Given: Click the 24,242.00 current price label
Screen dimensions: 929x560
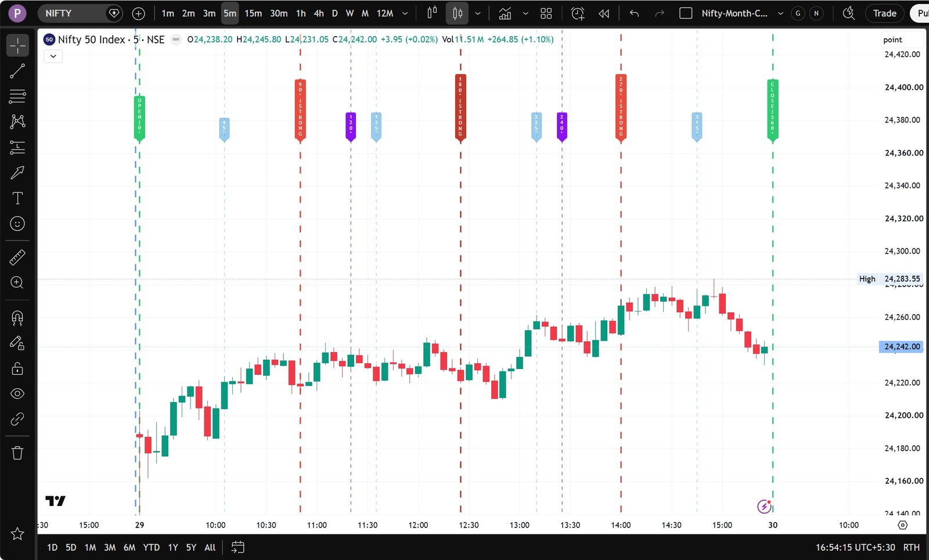Looking at the screenshot, I should tap(902, 346).
